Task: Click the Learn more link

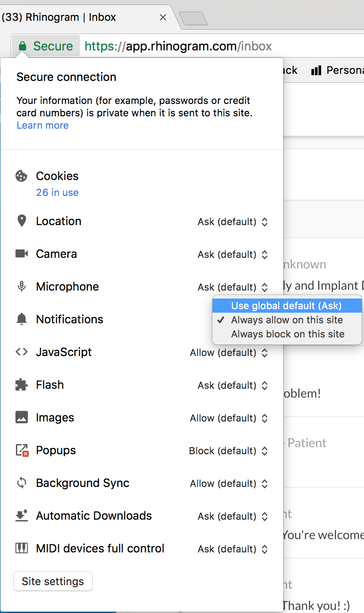Action: [42, 125]
